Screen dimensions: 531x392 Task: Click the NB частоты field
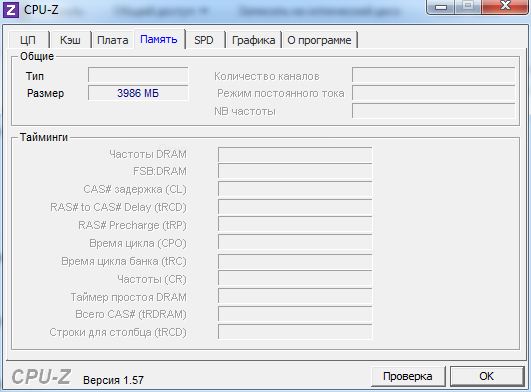point(433,111)
